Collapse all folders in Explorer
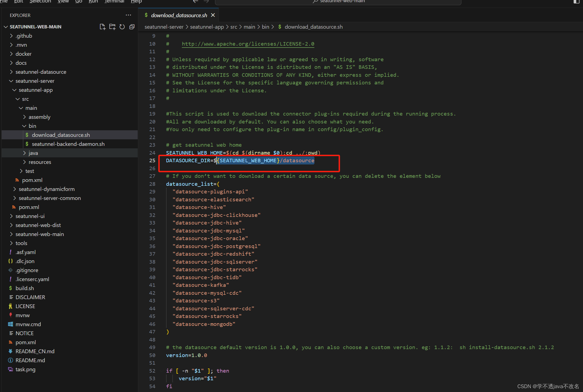 [132, 27]
